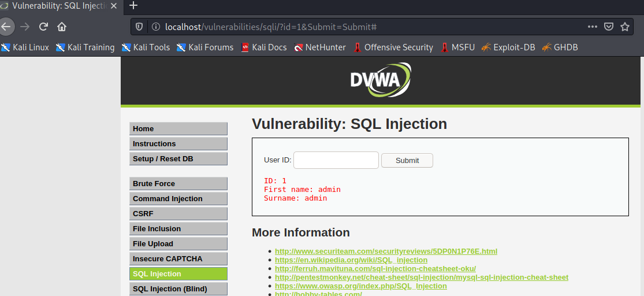Screen dimensions: 644x296
Task: Open the Exploit-DB bookmark
Action: pyautogui.click(x=508, y=47)
